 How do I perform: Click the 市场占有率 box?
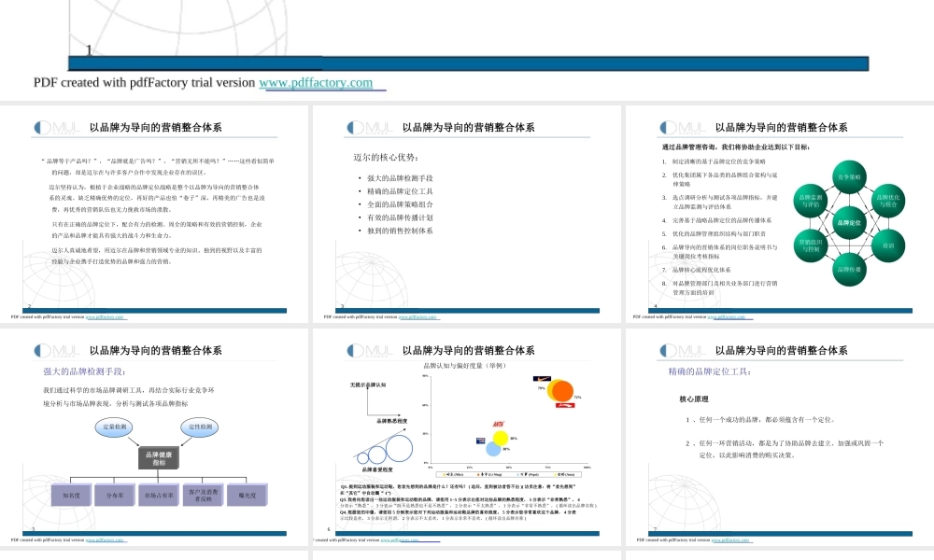159,495
